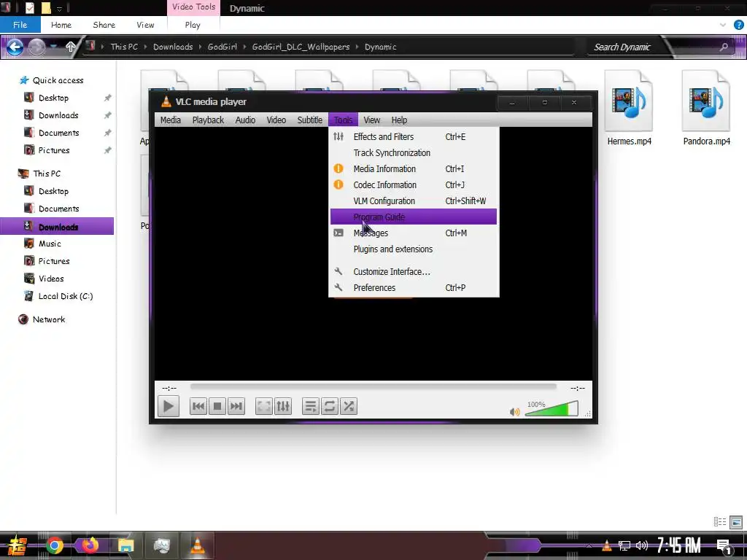Screen dimensions: 747x560
Task: Adjust the VLC volume slider
Action: point(551,408)
